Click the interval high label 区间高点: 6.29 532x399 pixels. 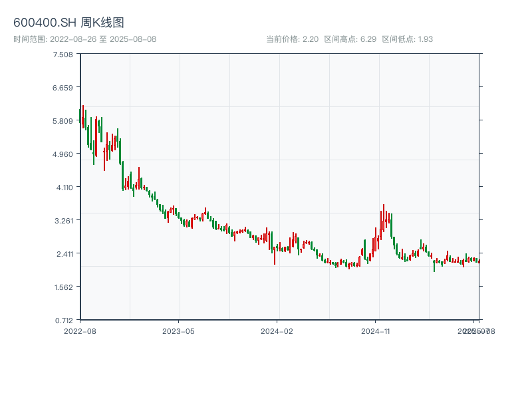coord(350,39)
